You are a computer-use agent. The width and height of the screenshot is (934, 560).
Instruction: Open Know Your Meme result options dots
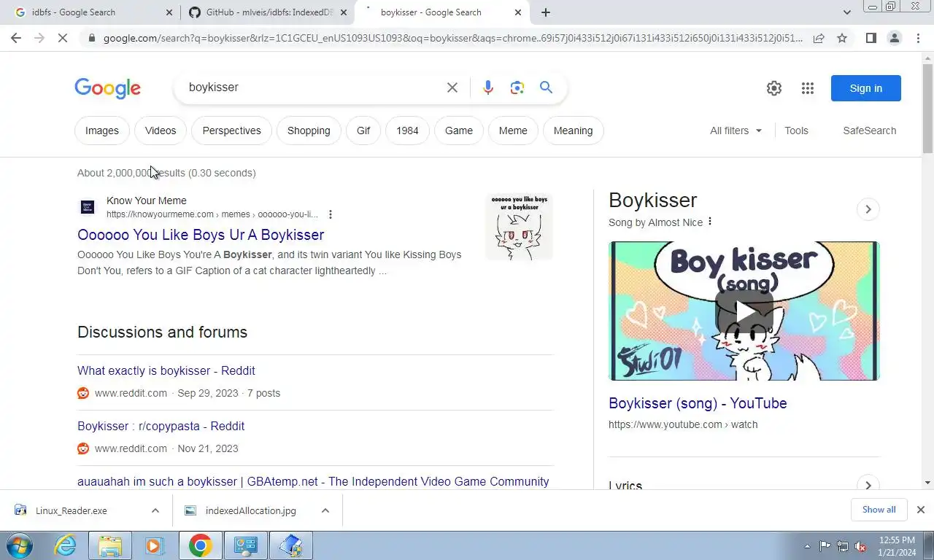(331, 214)
